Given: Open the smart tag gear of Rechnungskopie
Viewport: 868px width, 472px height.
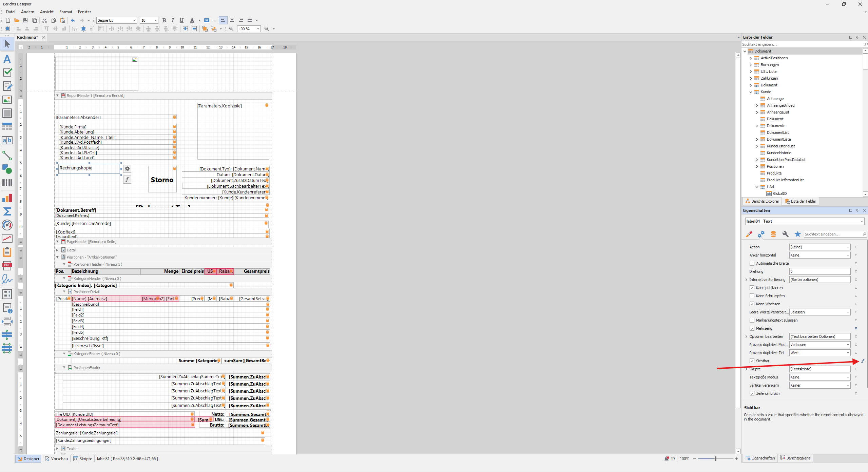Looking at the screenshot, I should click(127, 169).
